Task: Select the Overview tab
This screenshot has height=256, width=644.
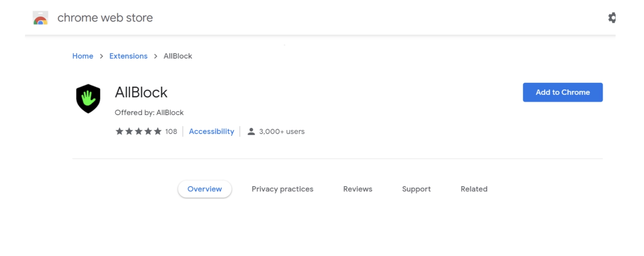Action: pos(205,189)
